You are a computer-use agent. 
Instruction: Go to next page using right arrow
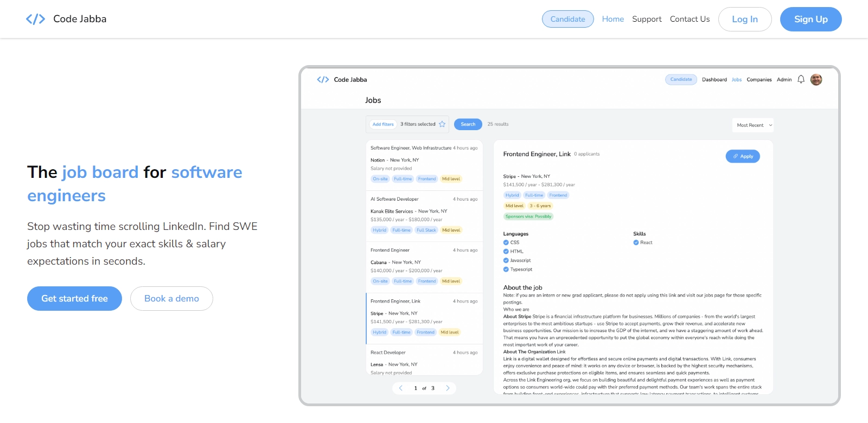pos(448,388)
